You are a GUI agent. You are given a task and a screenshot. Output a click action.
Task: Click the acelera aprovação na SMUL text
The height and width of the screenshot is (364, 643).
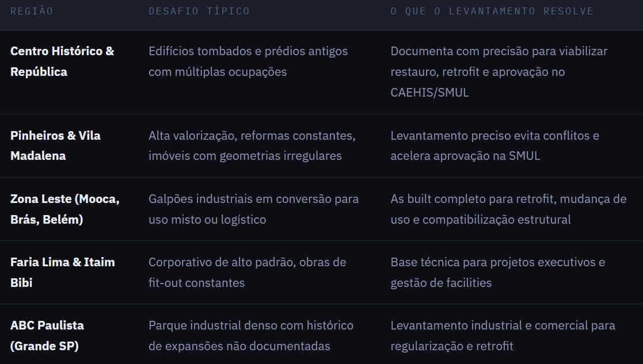(x=465, y=156)
